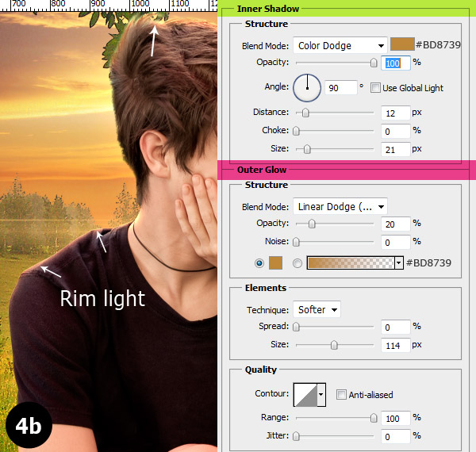Click Outer Glow gradient preview bar
476x452 pixels.
351,262
